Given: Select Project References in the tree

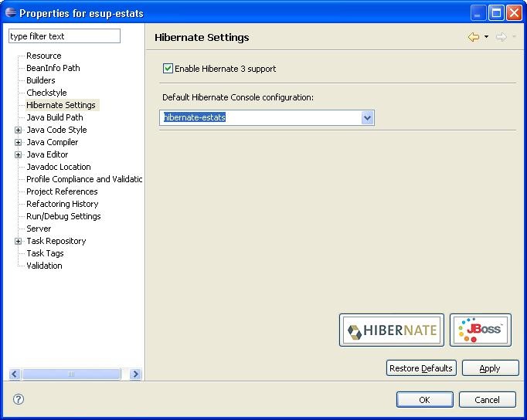Looking at the screenshot, I should click(62, 191).
